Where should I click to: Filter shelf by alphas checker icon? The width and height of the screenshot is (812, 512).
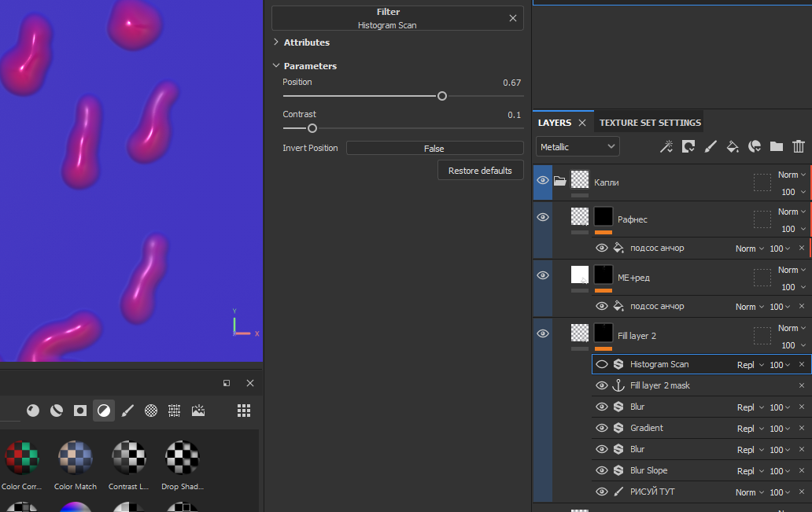[151, 411]
